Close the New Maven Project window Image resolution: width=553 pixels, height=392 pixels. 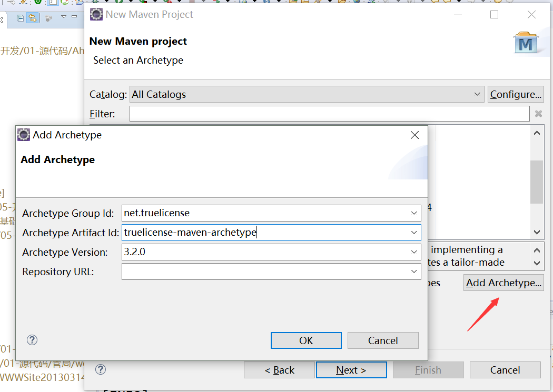(x=531, y=14)
